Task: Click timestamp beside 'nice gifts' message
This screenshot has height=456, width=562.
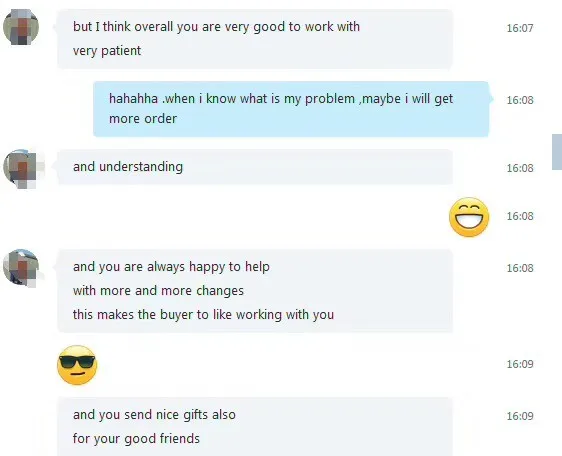Action: pyautogui.click(x=520, y=416)
